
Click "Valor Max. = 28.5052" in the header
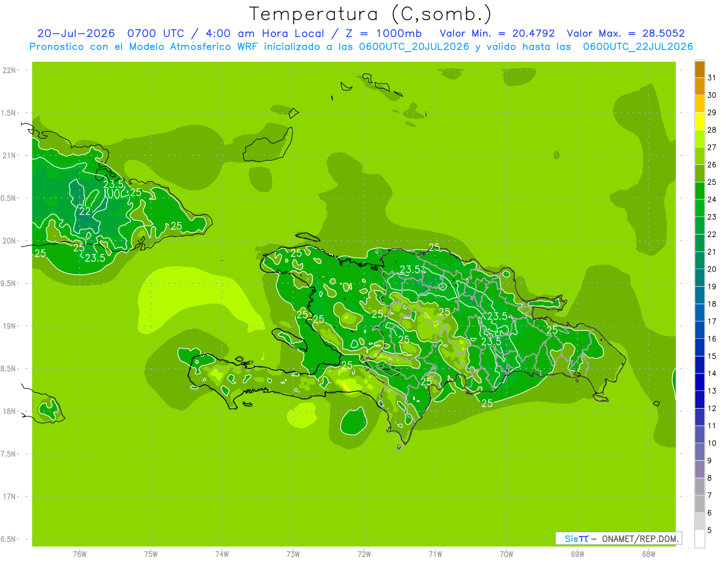[x=625, y=33]
